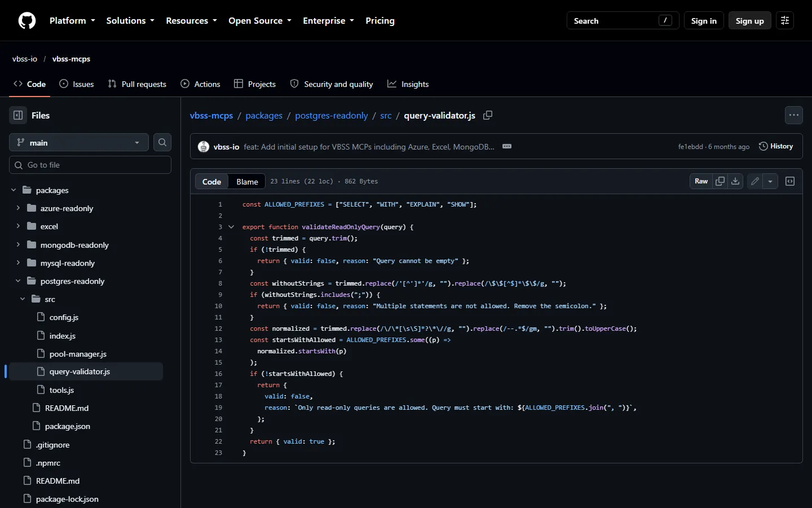
Task: Click the Sign in button
Action: 704,20
